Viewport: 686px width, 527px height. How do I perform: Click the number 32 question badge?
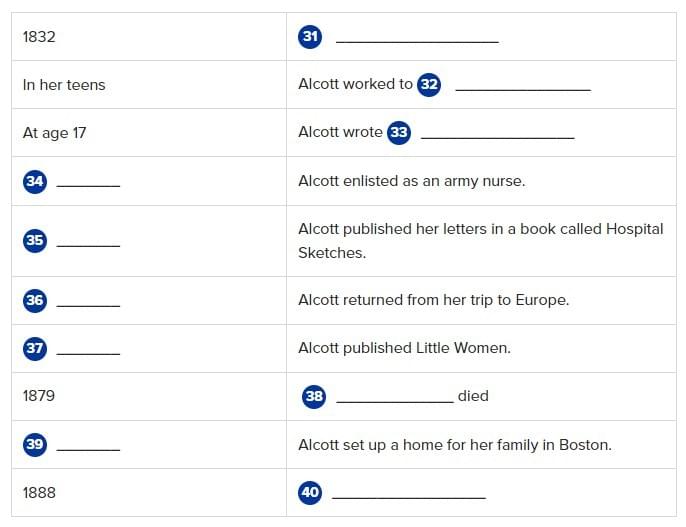coord(429,85)
